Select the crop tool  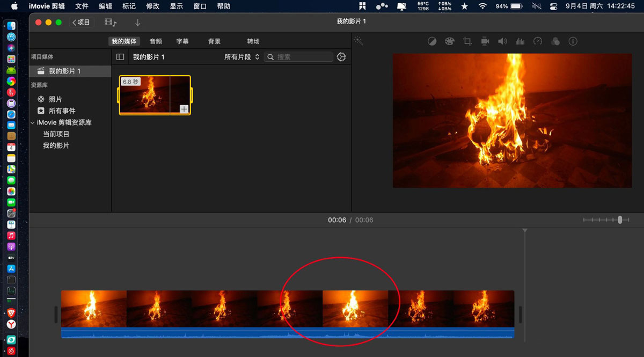point(467,41)
